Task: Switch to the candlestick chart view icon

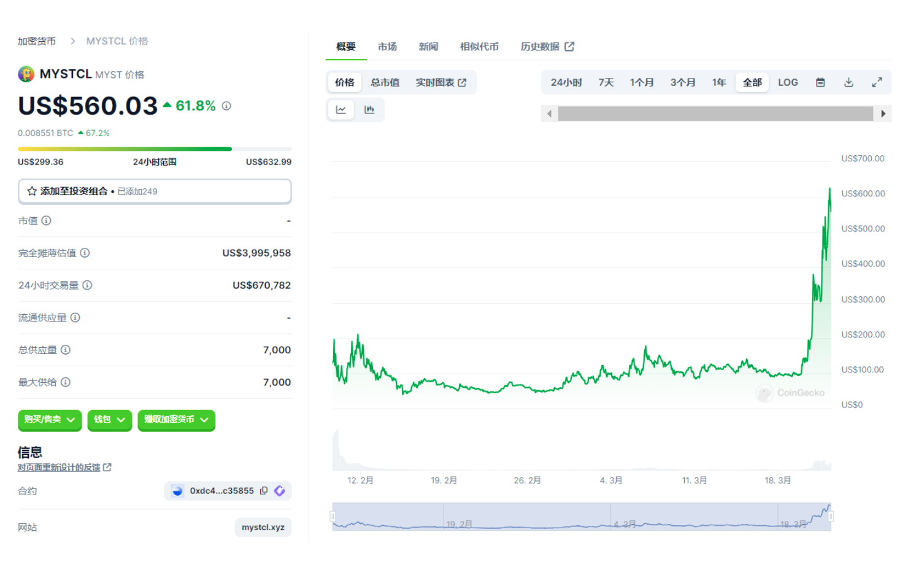Action: (369, 110)
